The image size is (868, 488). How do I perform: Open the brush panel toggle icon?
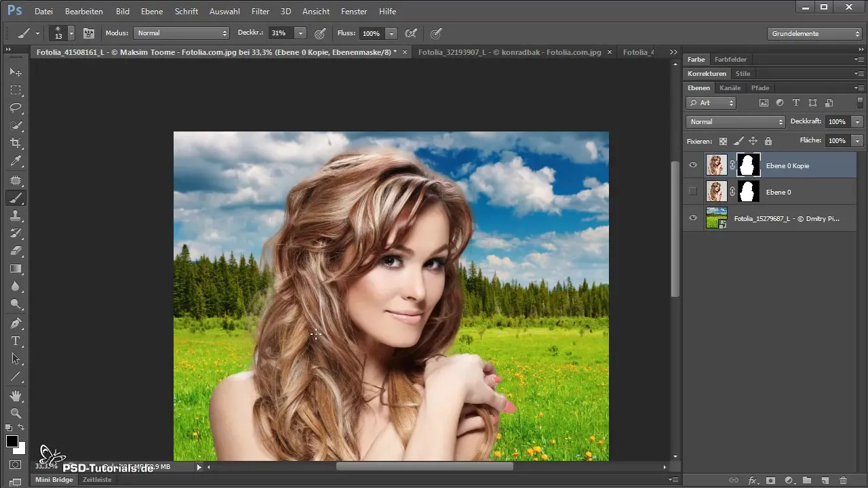(x=89, y=33)
